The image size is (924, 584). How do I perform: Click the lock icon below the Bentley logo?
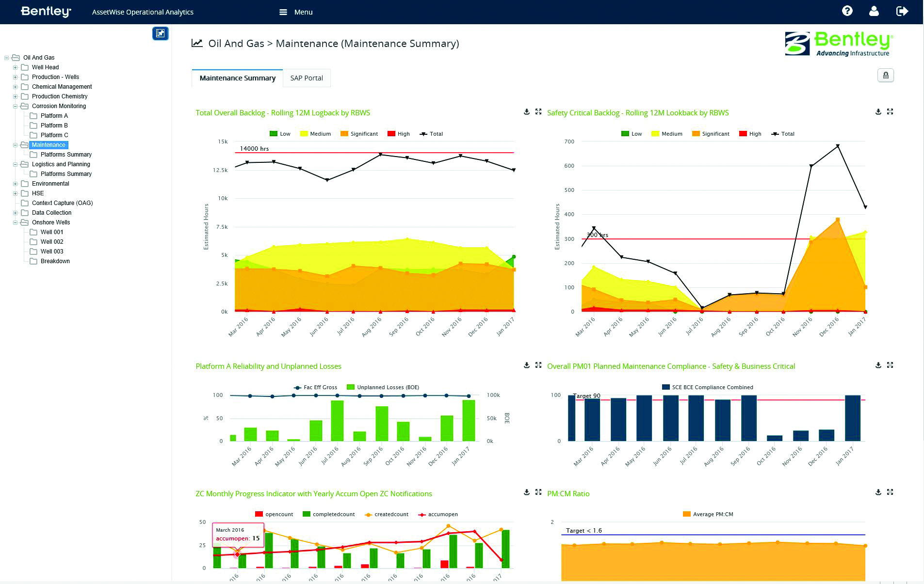(886, 75)
